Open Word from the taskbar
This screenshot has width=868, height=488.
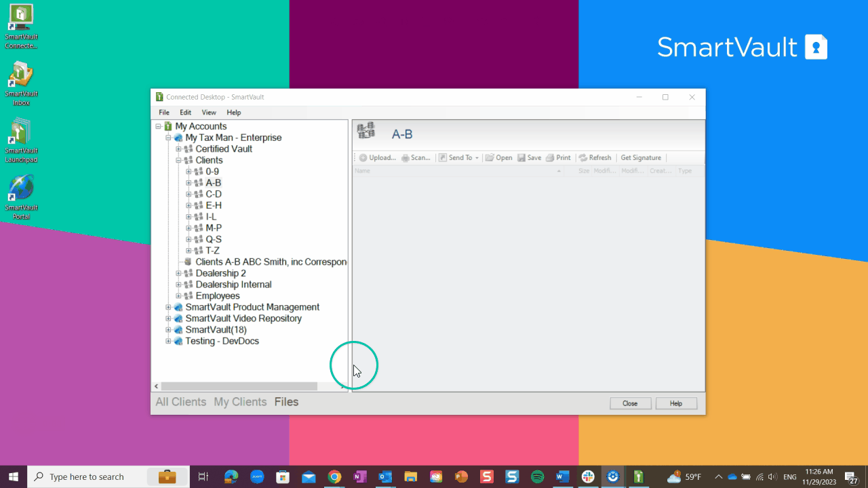point(562,476)
